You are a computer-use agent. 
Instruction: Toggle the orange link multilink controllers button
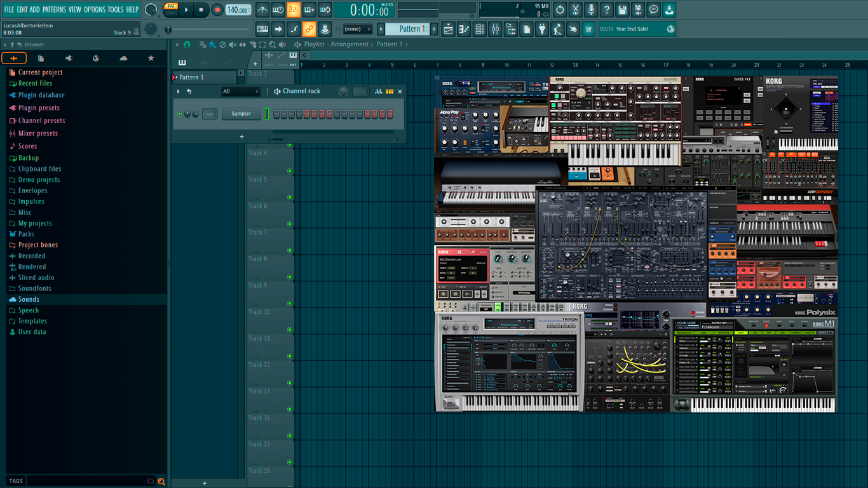pos(309,29)
